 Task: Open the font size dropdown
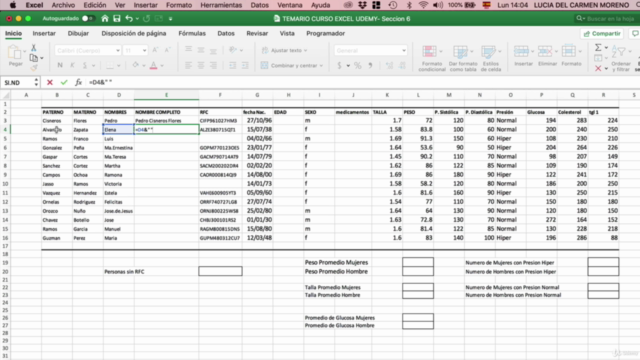[x=144, y=51]
